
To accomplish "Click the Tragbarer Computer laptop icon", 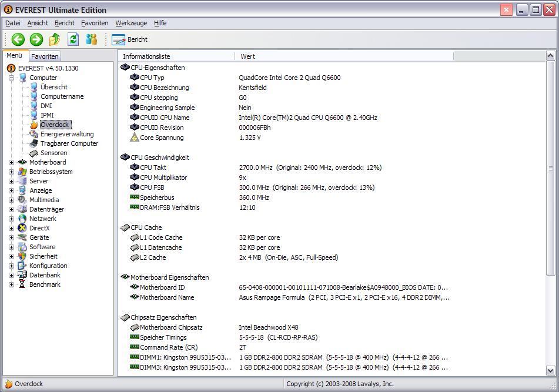I will [x=34, y=143].
